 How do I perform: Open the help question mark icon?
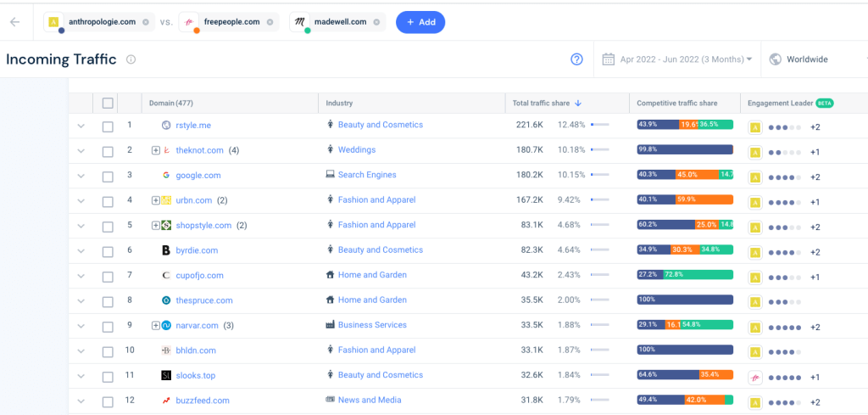point(577,59)
